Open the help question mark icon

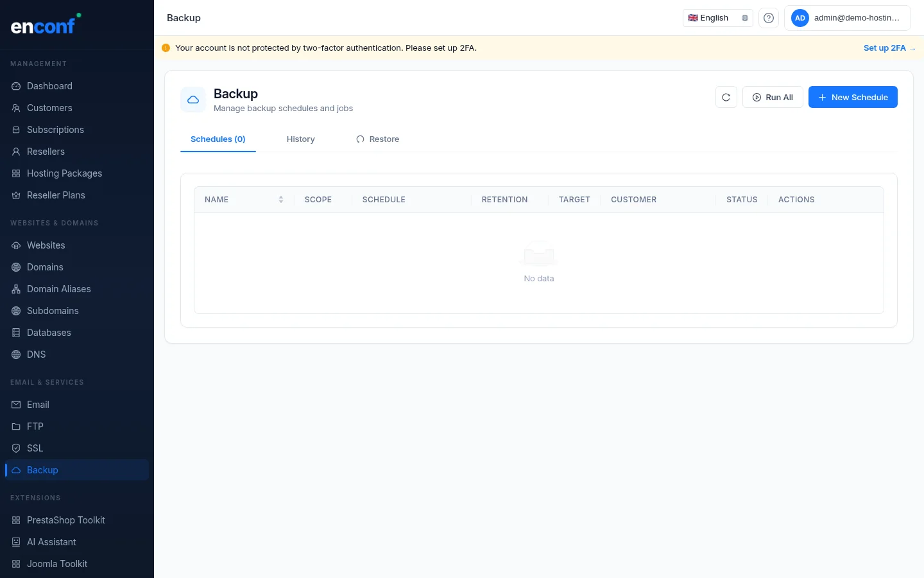pyautogui.click(x=768, y=18)
